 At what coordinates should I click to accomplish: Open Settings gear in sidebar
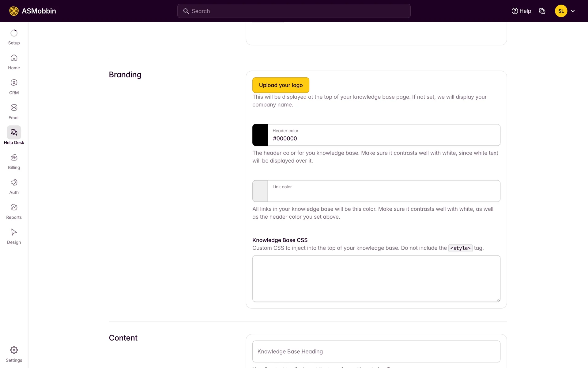pyautogui.click(x=14, y=350)
